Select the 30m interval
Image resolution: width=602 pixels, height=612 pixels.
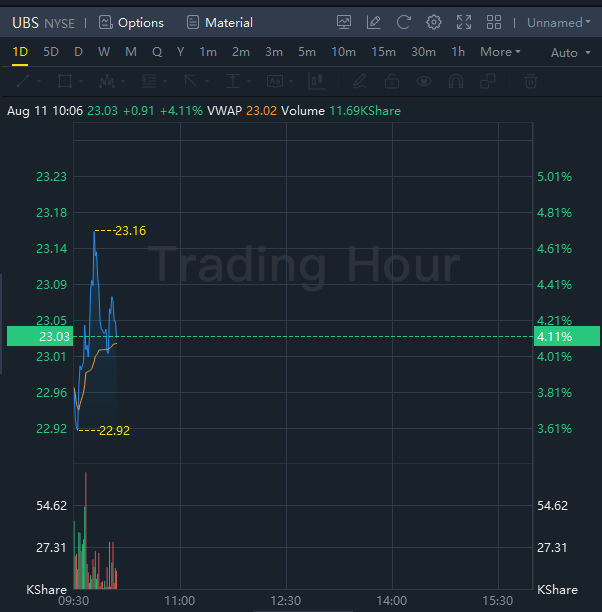(x=423, y=52)
